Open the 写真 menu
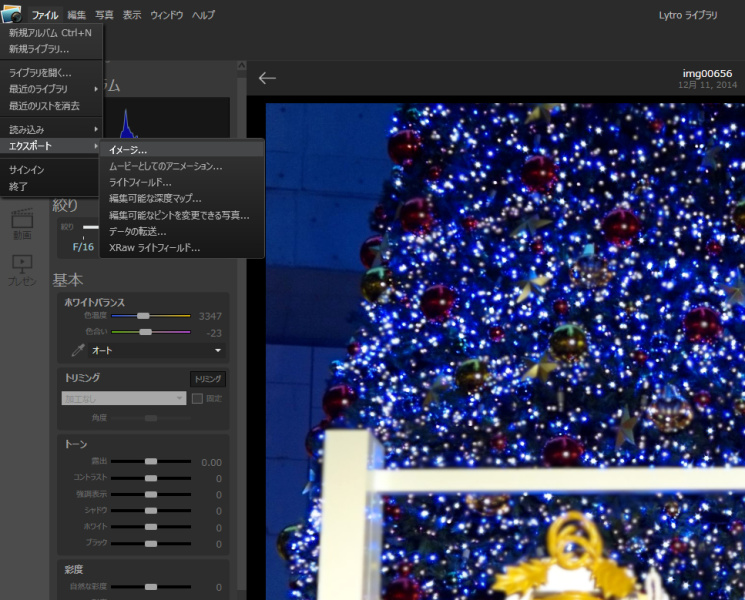 pos(104,15)
